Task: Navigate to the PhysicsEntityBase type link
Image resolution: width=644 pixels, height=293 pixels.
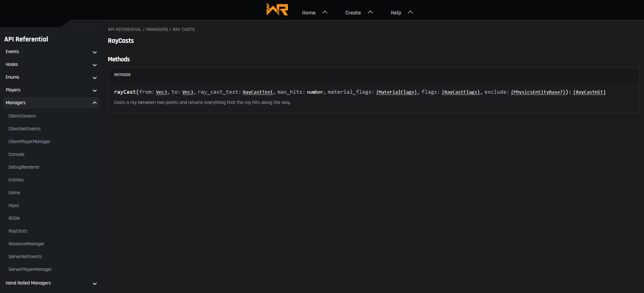Action: tap(538, 92)
